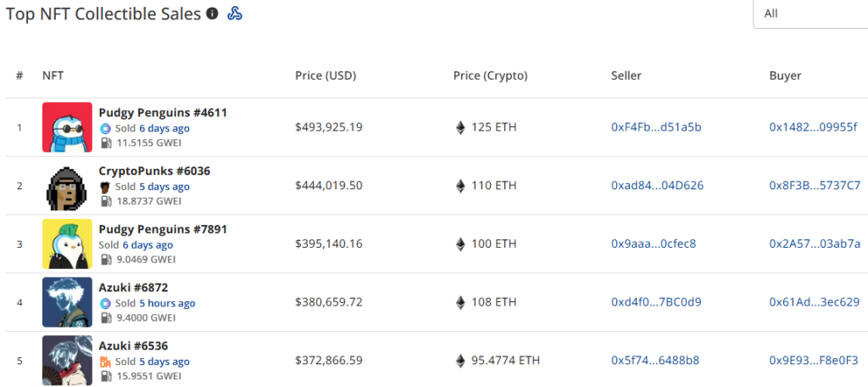The image size is (868, 387).
Task: Open Azuki #6872 thumbnail image
Action: [x=68, y=302]
